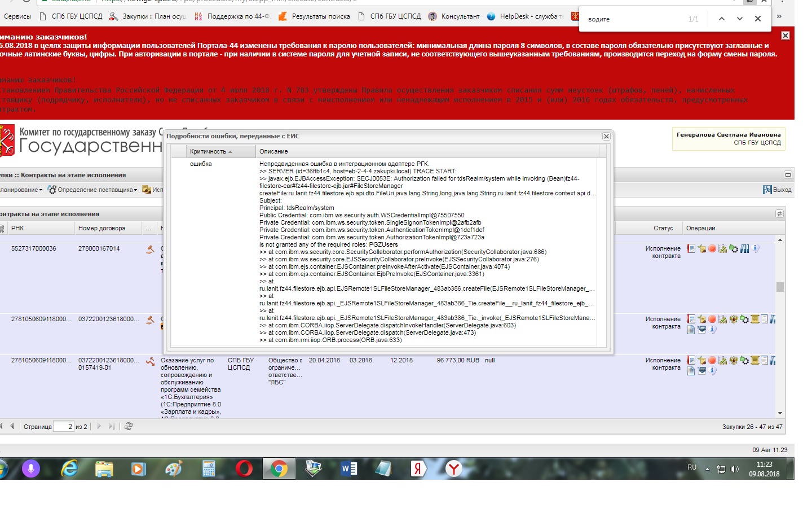The image size is (812, 508).
Task: Open Internet Explorer from taskbar
Action: (69, 468)
